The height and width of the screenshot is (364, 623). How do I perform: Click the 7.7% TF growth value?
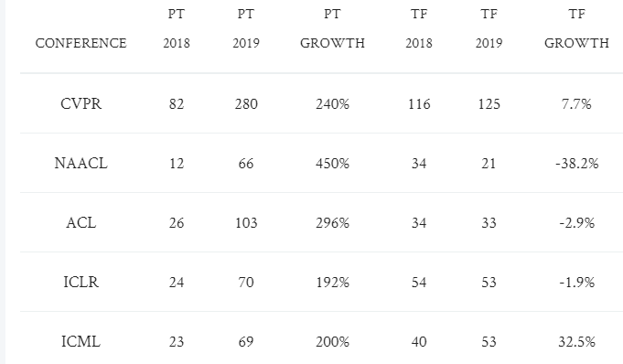click(x=576, y=104)
